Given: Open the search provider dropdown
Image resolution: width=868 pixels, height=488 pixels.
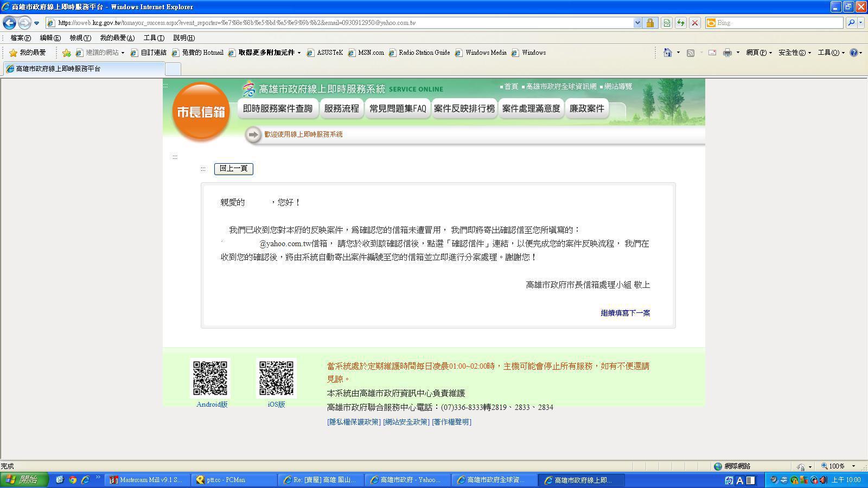Looking at the screenshot, I should 861,23.
